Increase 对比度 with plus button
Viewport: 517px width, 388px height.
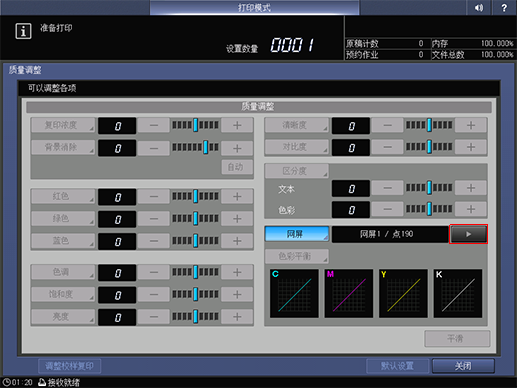pyautogui.click(x=471, y=147)
